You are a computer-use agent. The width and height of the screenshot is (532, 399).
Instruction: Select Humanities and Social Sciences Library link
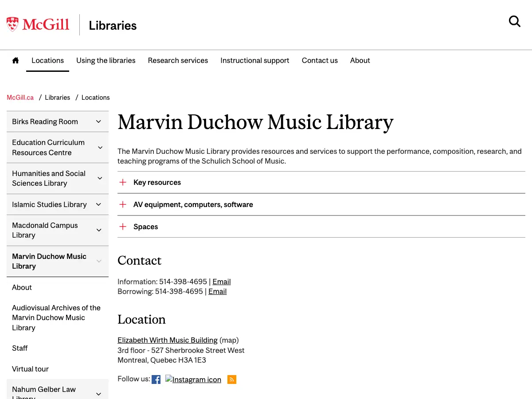tap(49, 178)
